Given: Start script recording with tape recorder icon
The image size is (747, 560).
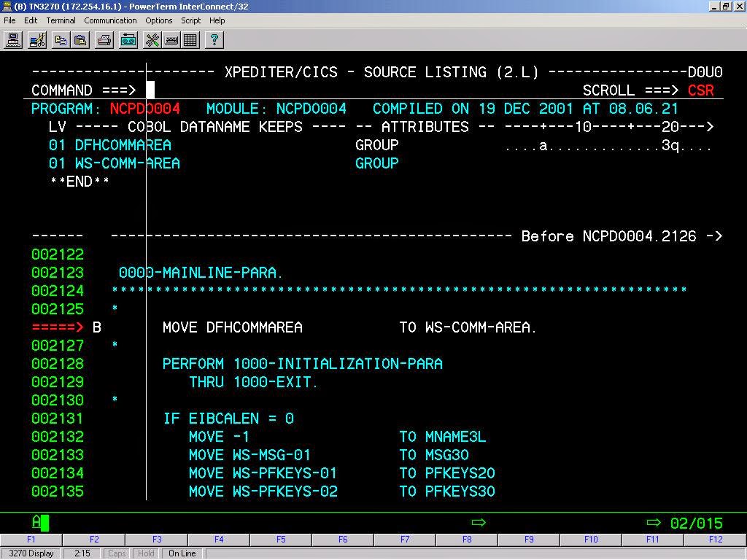Looking at the screenshot, I should point(128,40).
